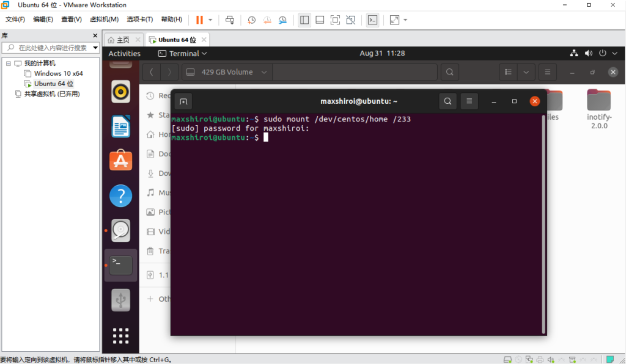Viewport: 626px width, 364px height.
Task: Take a snapshot of the virtual machine
Action: pos(252,20)
